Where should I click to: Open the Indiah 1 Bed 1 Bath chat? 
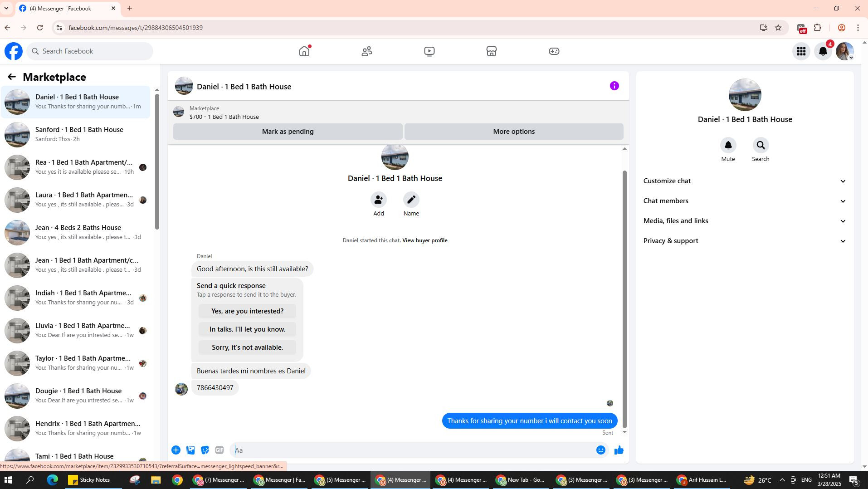(75, 298)
